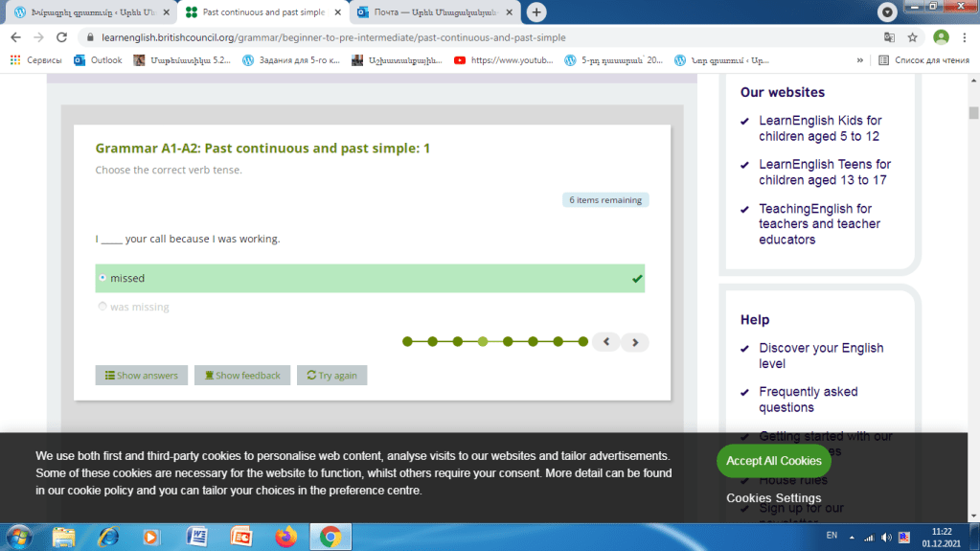The height and width of the screenshot is (551, 980).
Task: Open Microsoft Word from the taskbar
Action: pyautogui.click(x=197, y=537)
